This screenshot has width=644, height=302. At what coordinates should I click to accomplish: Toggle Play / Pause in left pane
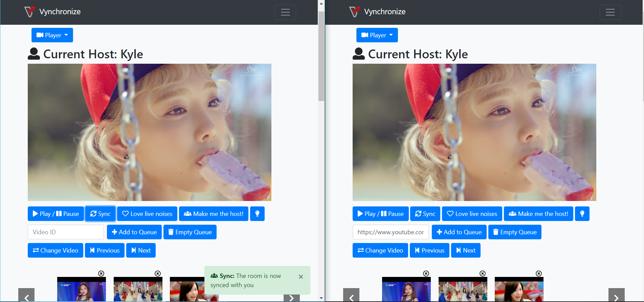click(x=56, y=214)
